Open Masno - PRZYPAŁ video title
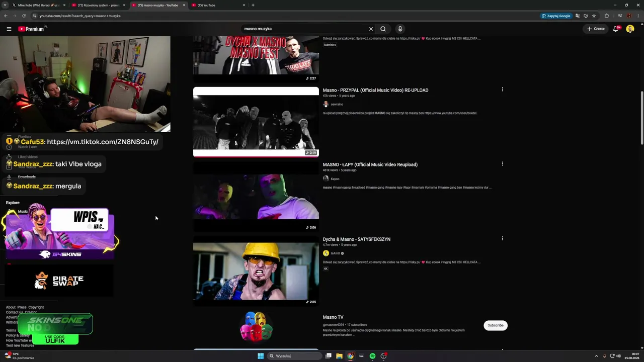Viewport: 644px width, 362px height. pos(375,90)
